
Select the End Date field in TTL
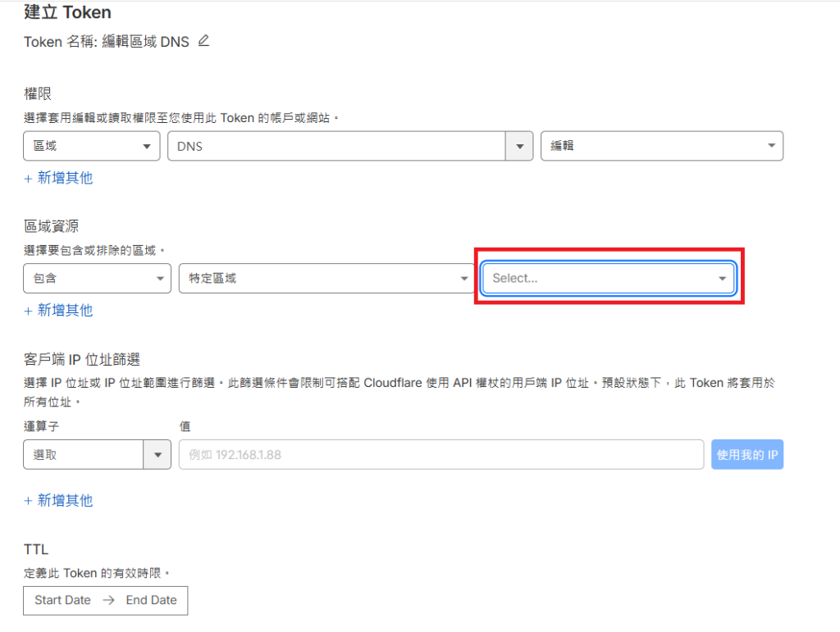click(151, 600)
